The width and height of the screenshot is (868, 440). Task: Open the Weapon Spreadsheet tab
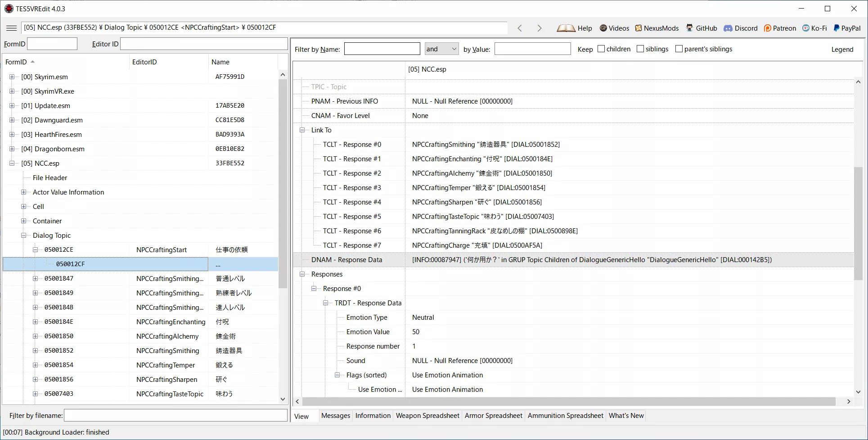(x=427, y=416)
